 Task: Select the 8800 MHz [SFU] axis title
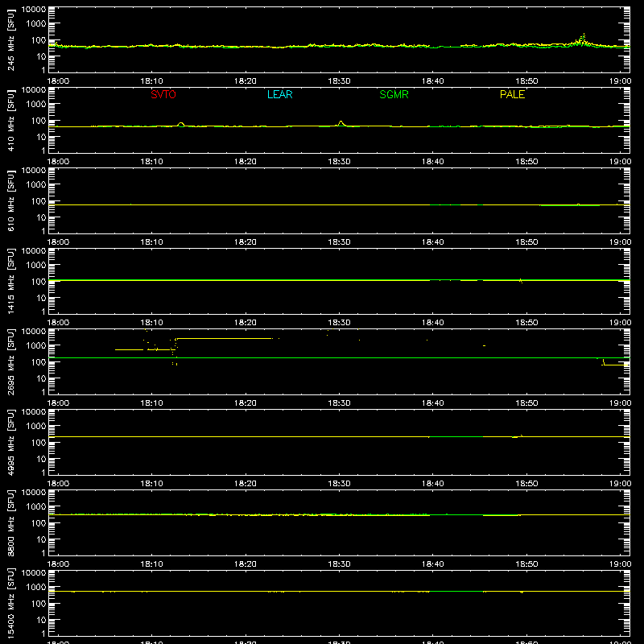tap(10, 523)
